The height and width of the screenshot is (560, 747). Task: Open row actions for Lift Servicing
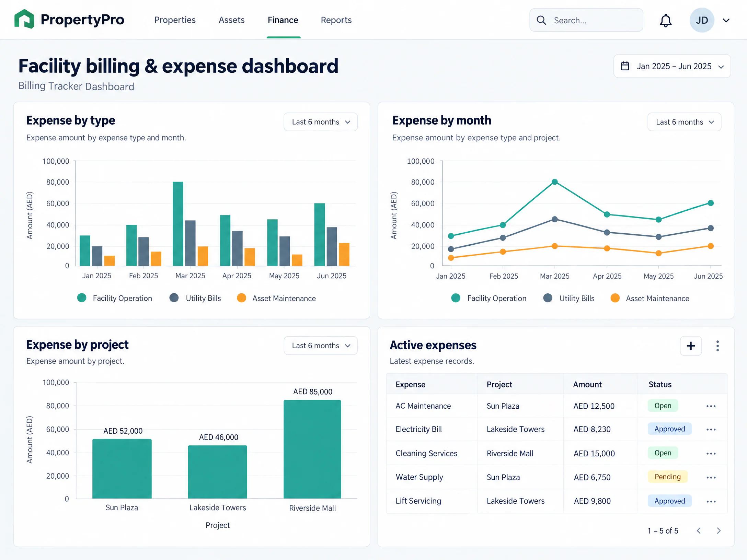coord(711,502)
